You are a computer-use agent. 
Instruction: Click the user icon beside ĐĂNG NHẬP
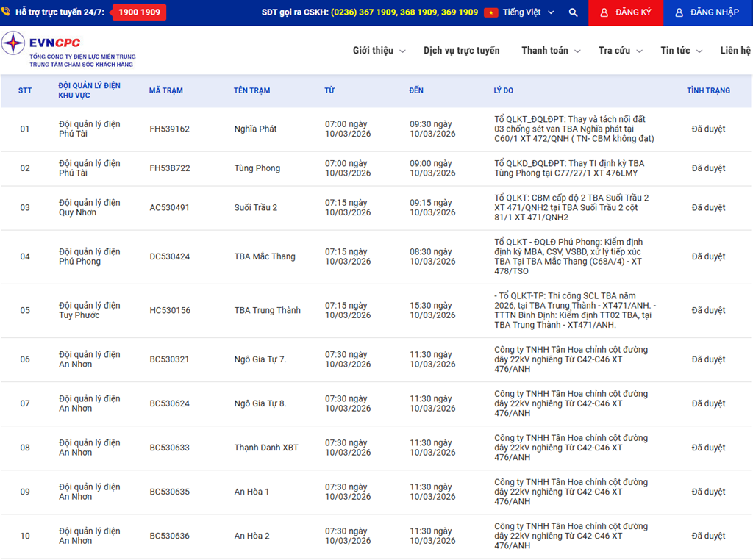pyautogui.click(x=679, y=12)
